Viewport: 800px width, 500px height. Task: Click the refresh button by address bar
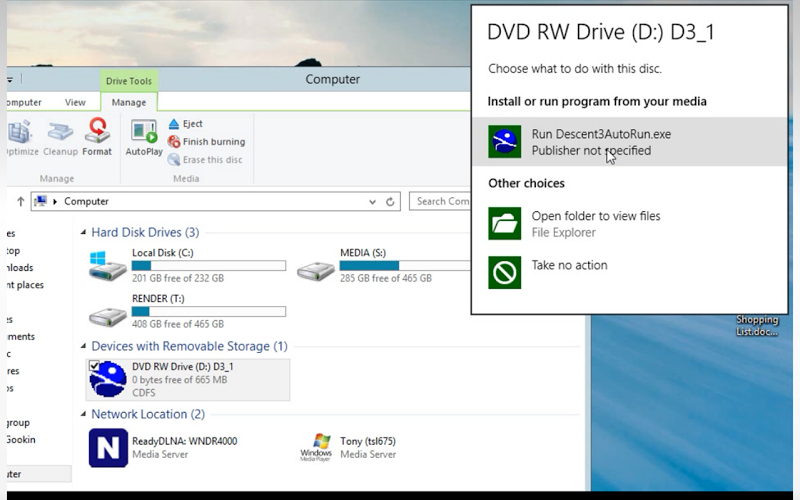point(390,201)
